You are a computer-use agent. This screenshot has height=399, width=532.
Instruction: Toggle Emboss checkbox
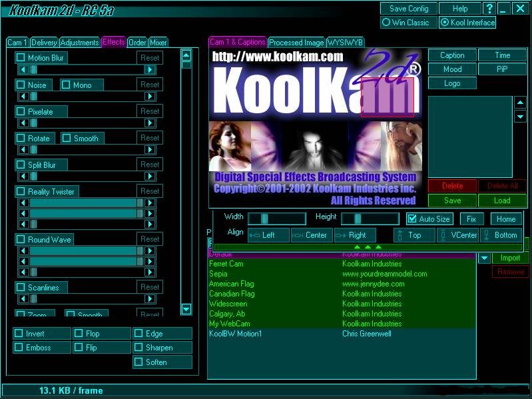[19, 347]
